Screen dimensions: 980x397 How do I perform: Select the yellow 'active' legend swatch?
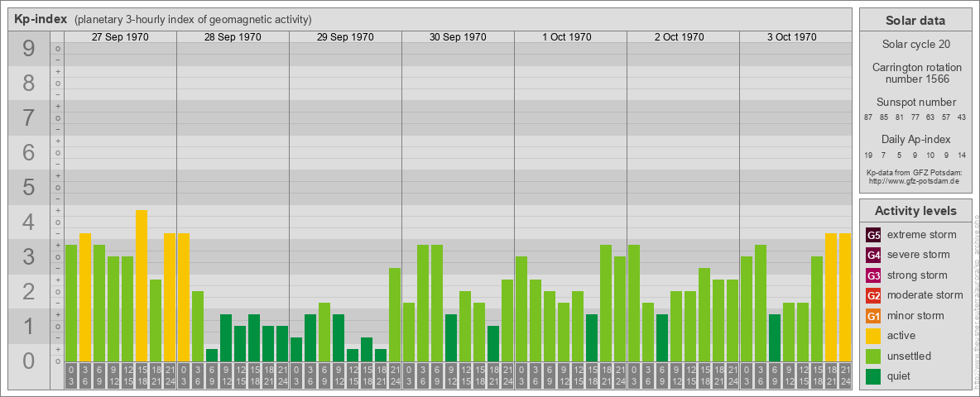point(873,336)
